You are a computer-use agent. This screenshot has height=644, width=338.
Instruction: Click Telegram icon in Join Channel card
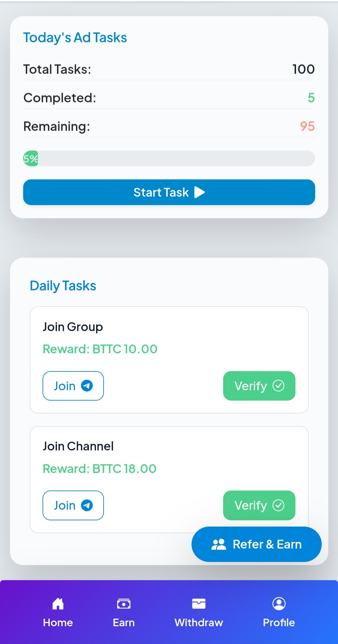[x=87, y=505]
